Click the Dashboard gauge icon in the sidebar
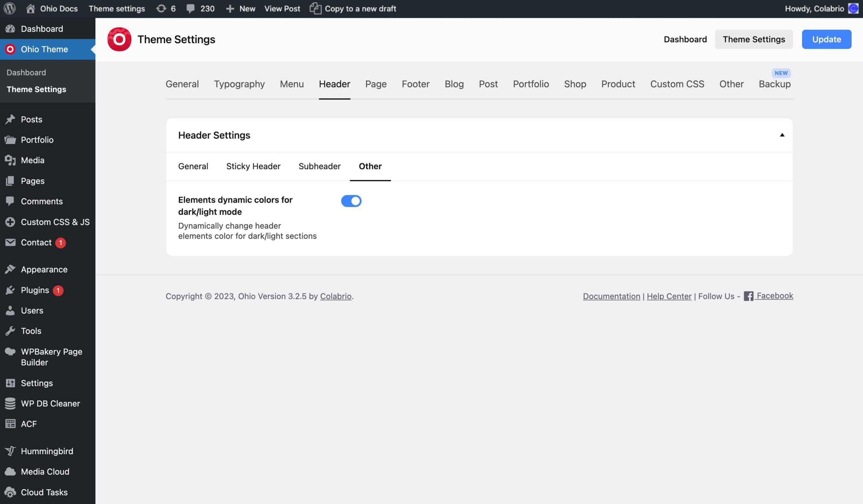This screenshot has width=863, height=504. (x=10, y=29)
